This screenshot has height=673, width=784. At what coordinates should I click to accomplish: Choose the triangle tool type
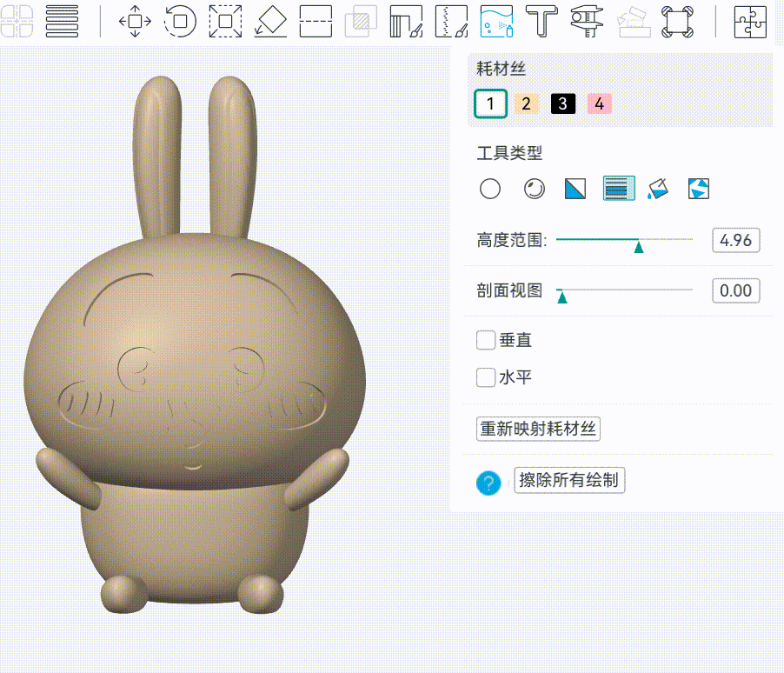point(575,189)
